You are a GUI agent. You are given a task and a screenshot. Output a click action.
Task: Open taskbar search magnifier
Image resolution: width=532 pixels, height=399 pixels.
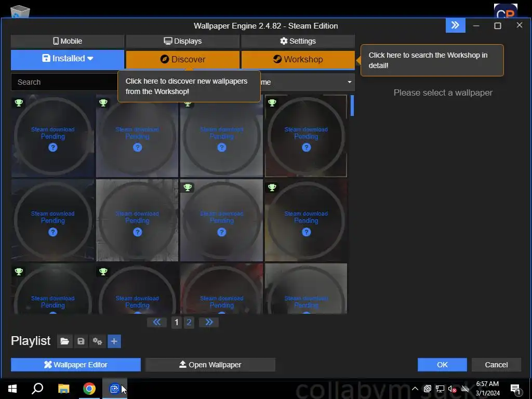coord(37,389)
